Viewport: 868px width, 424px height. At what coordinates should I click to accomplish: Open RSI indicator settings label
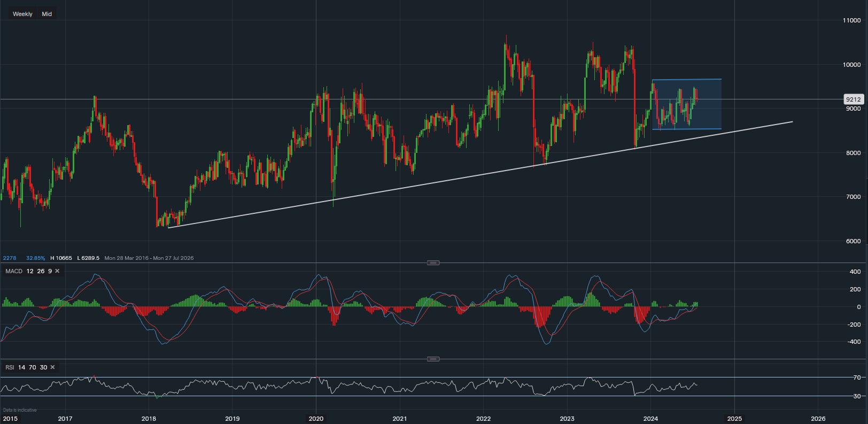tap(10, 367)
